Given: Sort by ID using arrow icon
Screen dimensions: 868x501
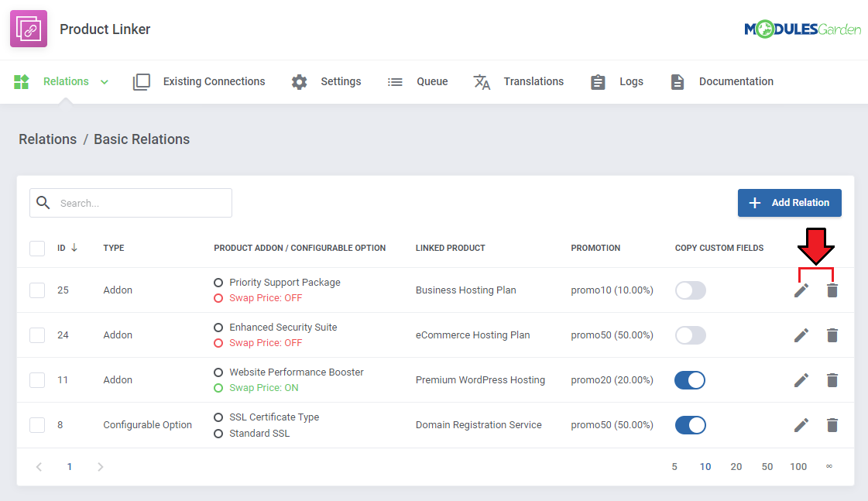Looking at the screenshot, I should pos(74,248).
